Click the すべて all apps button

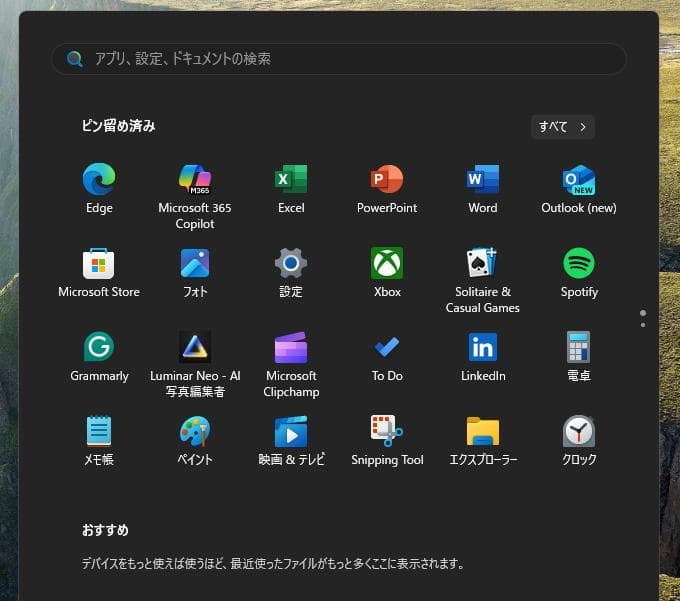pyautogui.click(x=562, y=127)
